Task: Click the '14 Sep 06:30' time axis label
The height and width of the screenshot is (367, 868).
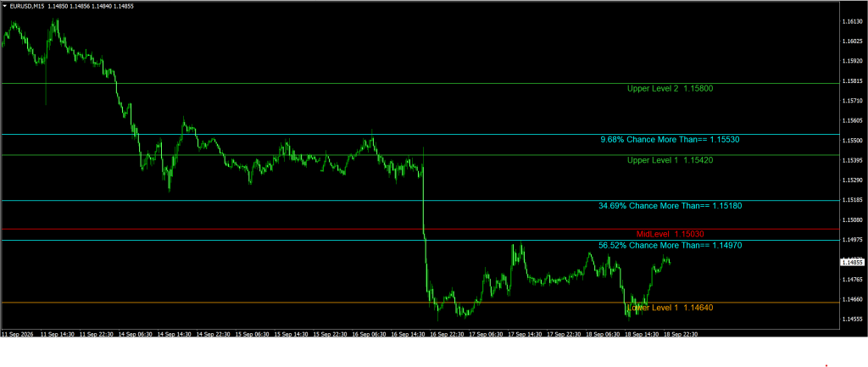Action: coord(133,334)
